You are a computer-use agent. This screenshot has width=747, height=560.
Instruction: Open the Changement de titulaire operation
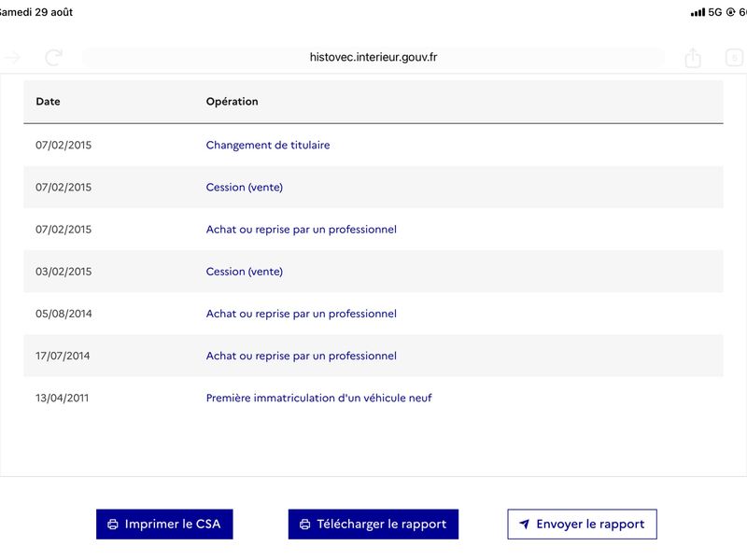[268, 146]
